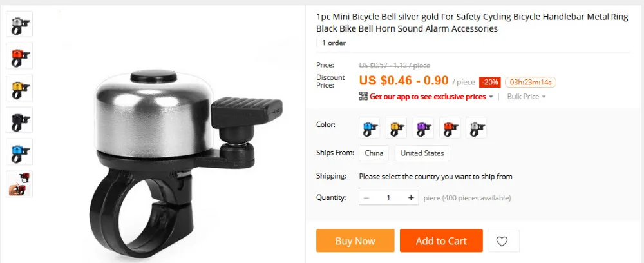Ship from China option
This screenshot has width=644, height=263.
pos(374,153)
